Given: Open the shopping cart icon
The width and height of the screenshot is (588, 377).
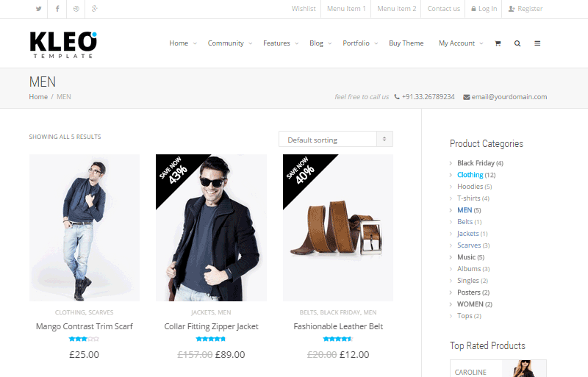Looking at the screenshot, I should click(498, 43).
